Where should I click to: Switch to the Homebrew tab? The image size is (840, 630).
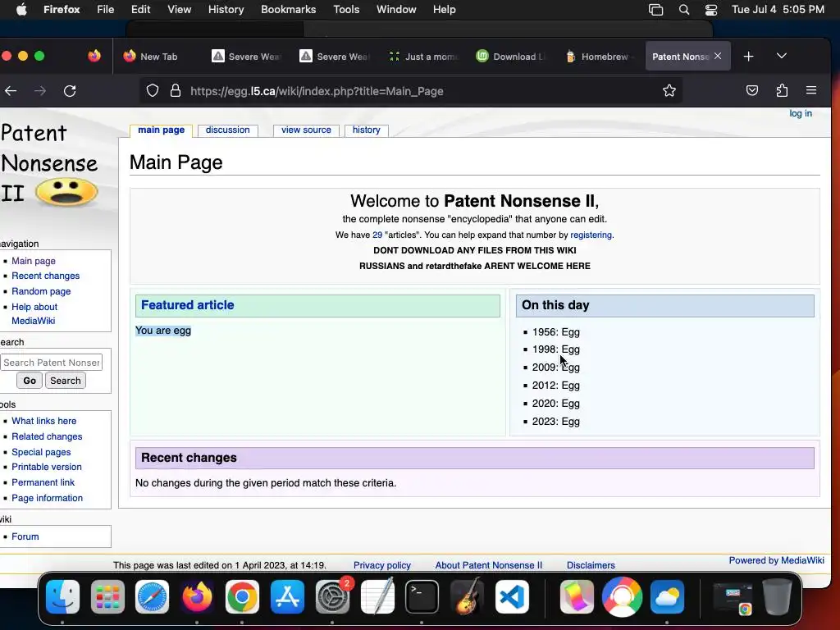pos(598,57)
